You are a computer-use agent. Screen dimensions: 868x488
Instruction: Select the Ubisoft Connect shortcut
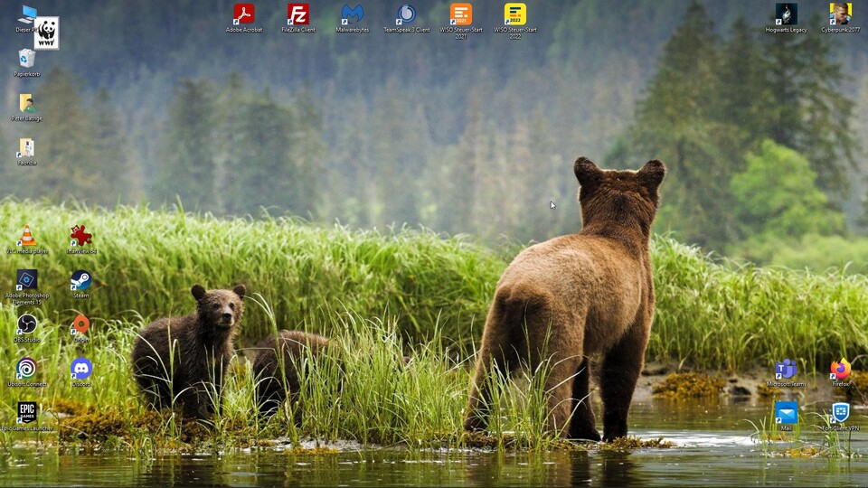(26, 372)
